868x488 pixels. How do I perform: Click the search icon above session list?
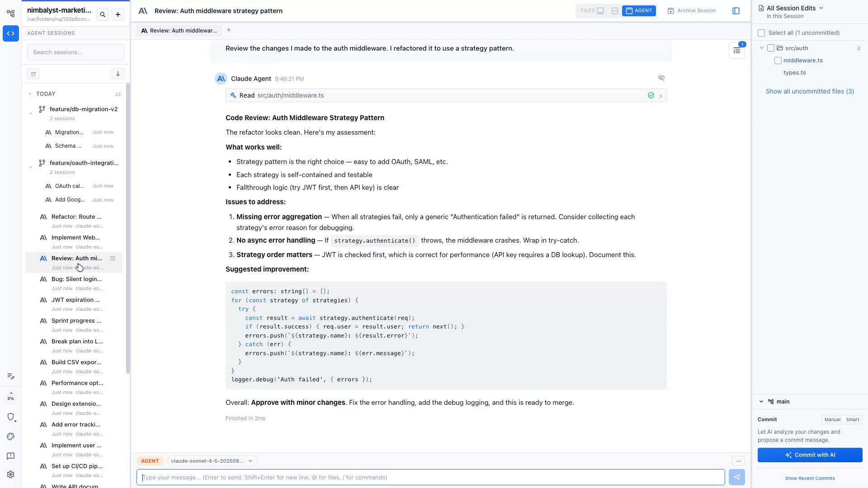(103, 14)
